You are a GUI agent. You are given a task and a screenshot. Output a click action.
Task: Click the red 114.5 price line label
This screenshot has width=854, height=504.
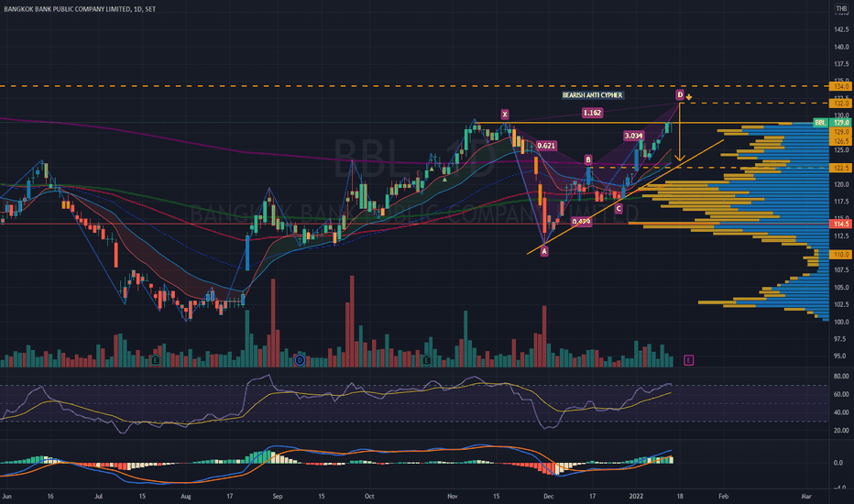click(x=841, y=224)
